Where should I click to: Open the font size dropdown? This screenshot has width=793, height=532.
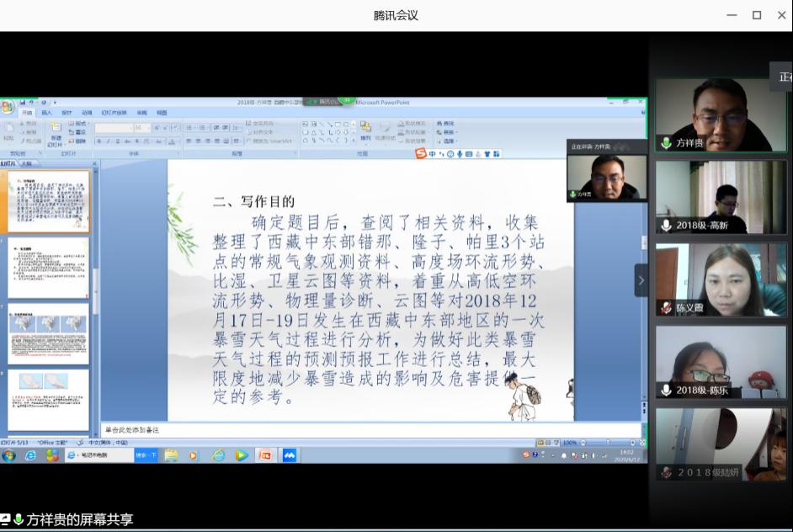point(148,128)
